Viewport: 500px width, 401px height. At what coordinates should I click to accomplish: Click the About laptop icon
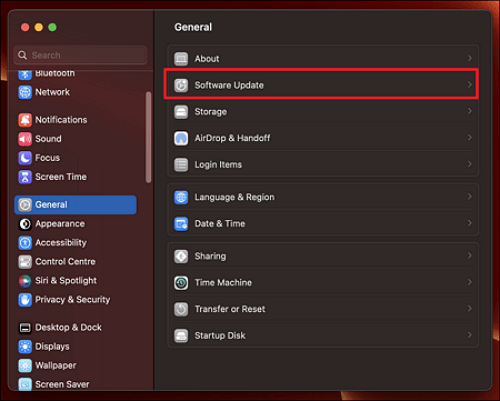[x=181, y=59]
